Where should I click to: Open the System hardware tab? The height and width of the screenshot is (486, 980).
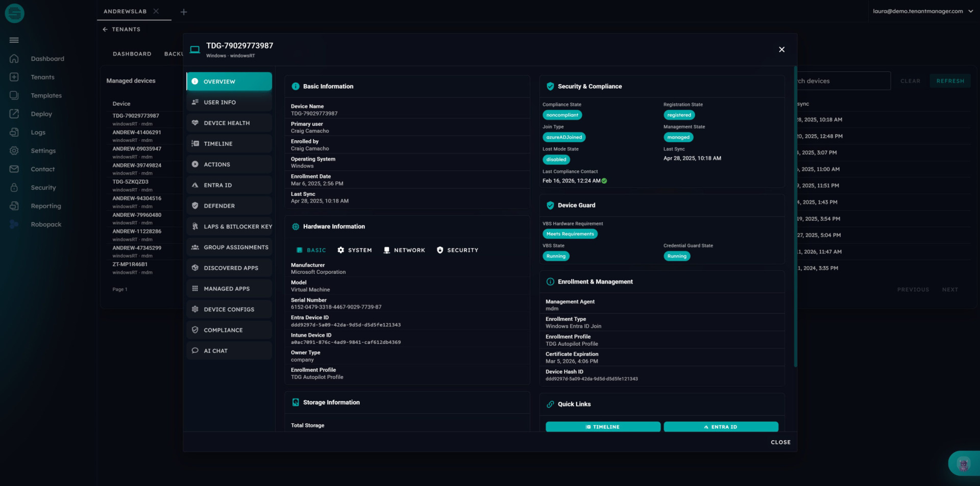355,250
